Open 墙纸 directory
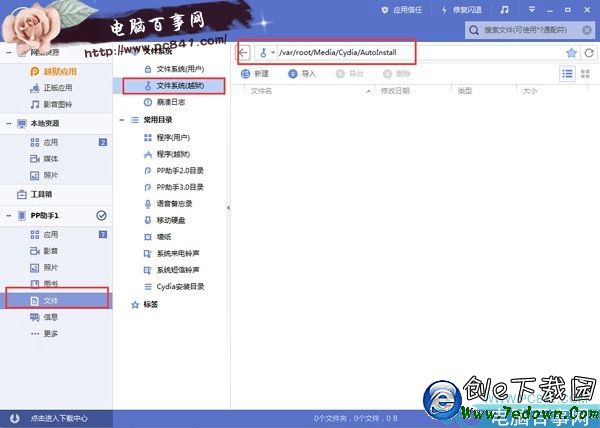 point(158,237)
